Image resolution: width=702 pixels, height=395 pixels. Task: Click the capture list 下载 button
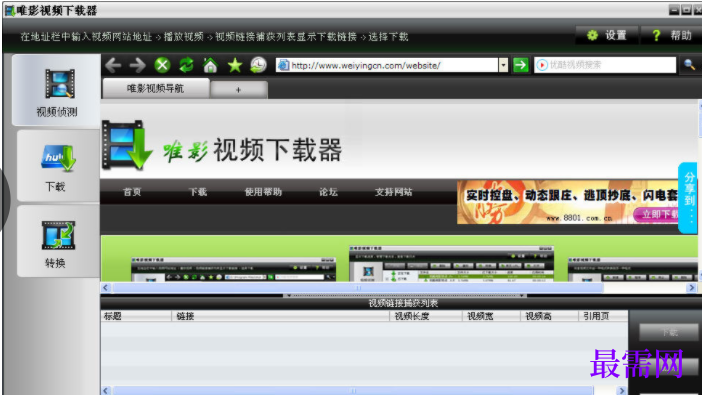[669, 332]
